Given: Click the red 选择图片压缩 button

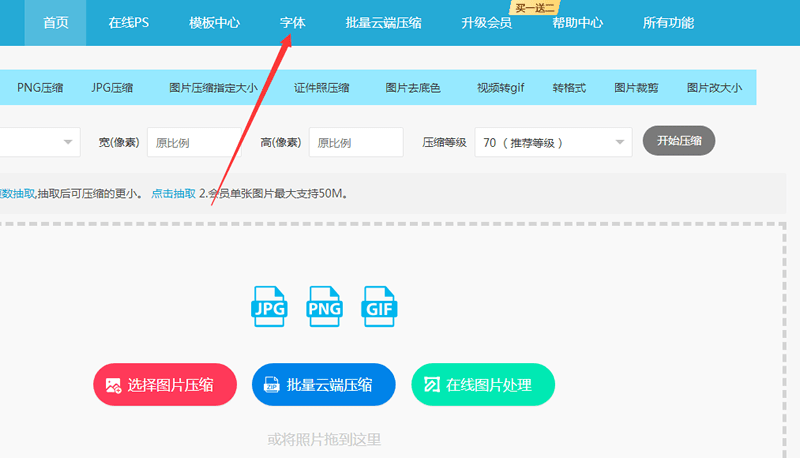Looking at the screenshot, I should 165,385.
